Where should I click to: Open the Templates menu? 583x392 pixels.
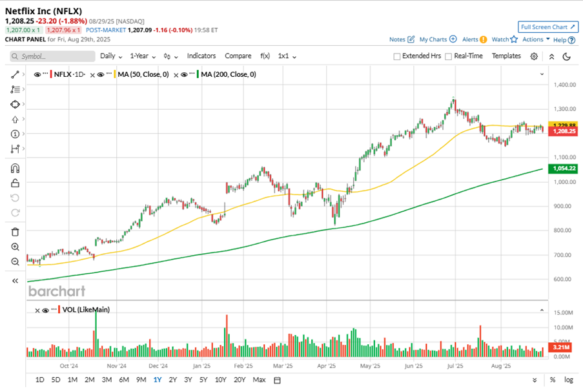[506, 56]
